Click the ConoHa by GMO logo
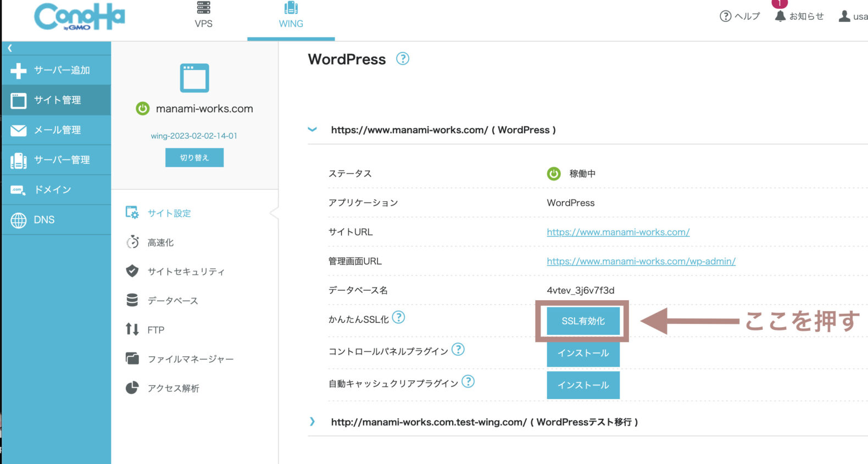Viewport: 868px width, 464px height. pos(80,16)
